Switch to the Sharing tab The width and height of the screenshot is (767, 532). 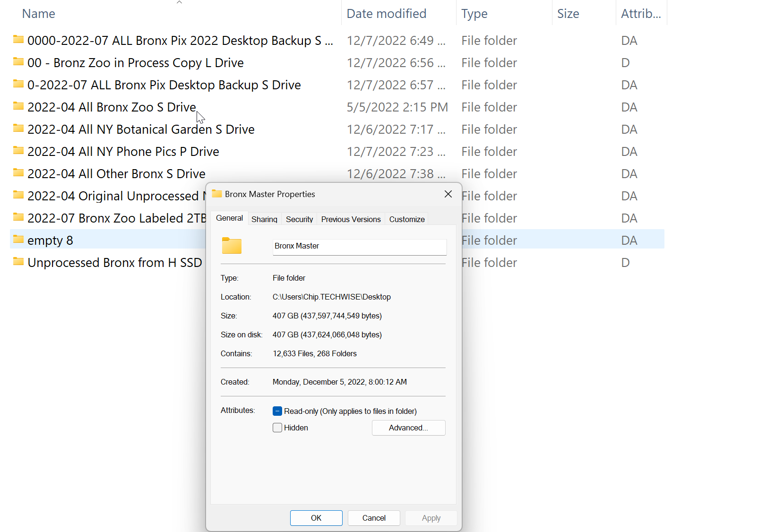click(264, 219)
